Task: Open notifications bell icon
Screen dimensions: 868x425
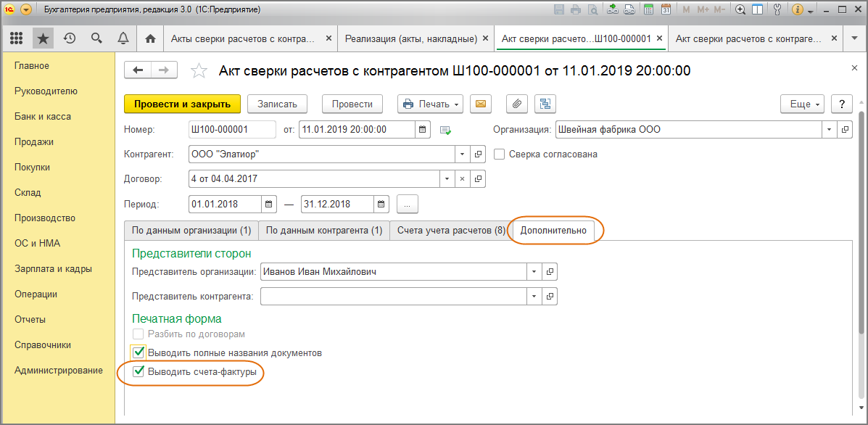Action: 123,38
